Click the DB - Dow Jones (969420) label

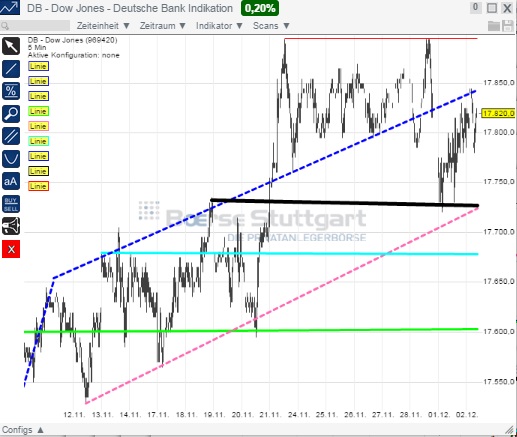(72, 40)
